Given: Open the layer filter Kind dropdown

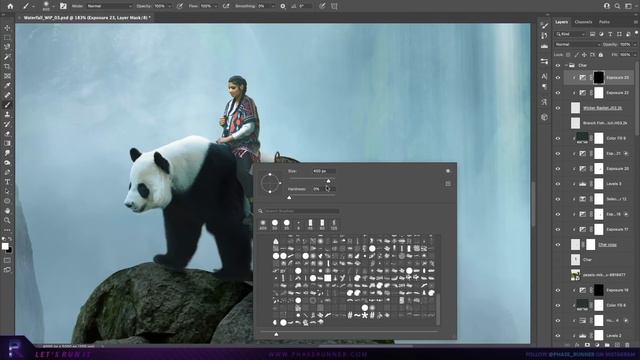Looking at the screenshot, I should click(571, 34).
